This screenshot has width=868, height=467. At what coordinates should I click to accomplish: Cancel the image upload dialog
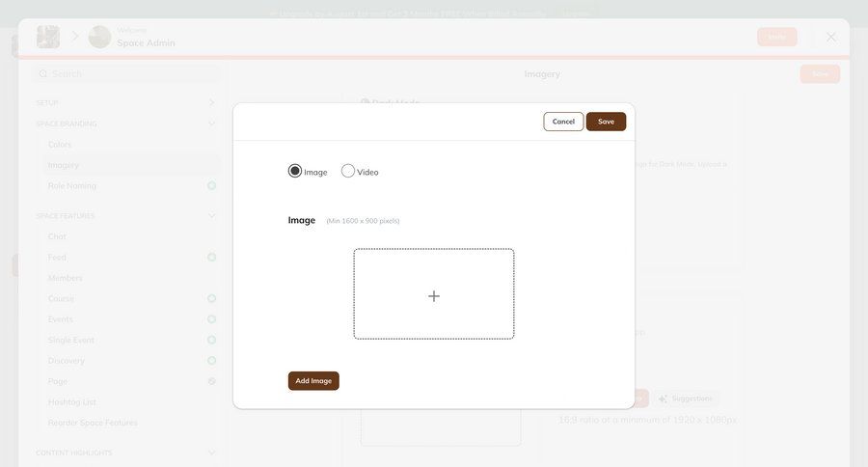tap(563, 122)
